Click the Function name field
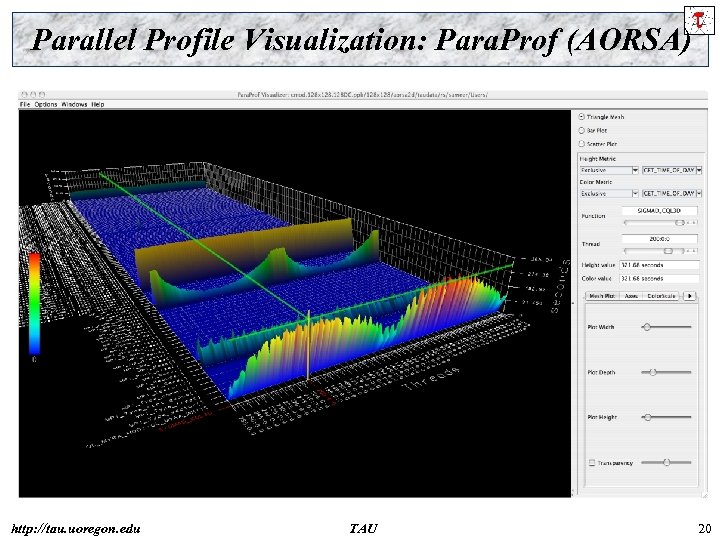The height and width of the screenshot is (540, 720). click(x=659, y=211)
